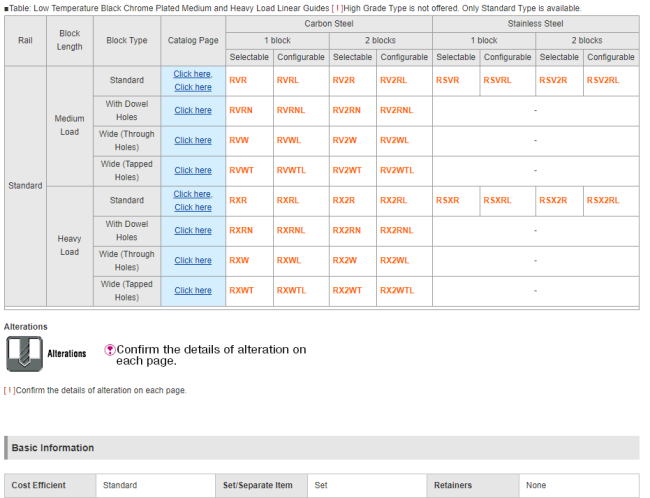Open the RVR product code link

pyautogui.click(x=238, y=80)
